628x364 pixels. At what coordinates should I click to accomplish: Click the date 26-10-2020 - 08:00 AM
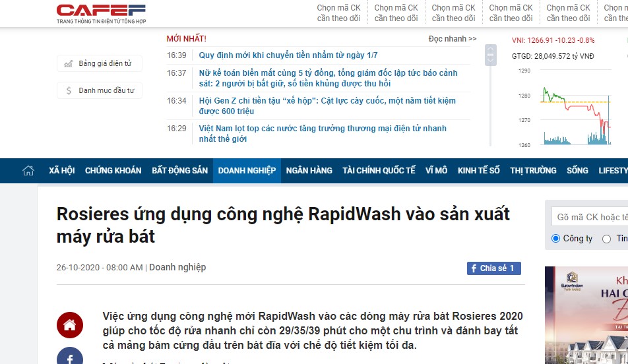[100, 268]
